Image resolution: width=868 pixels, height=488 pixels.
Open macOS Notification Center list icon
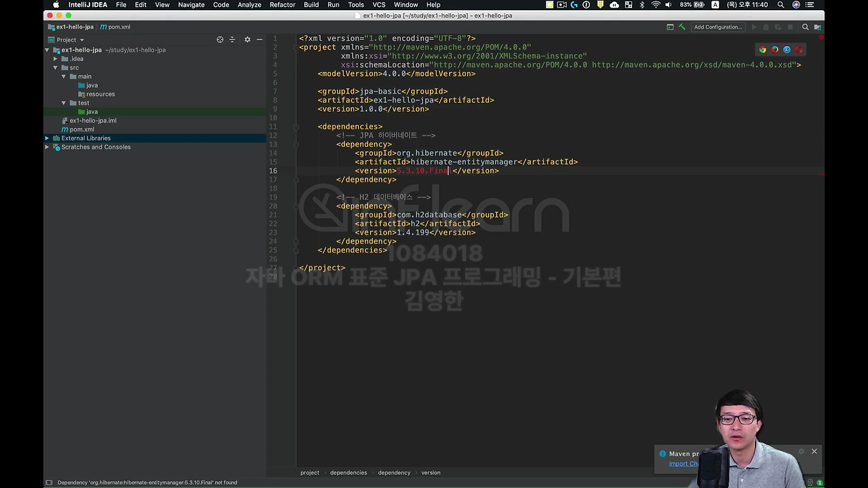tap(810, 5)
